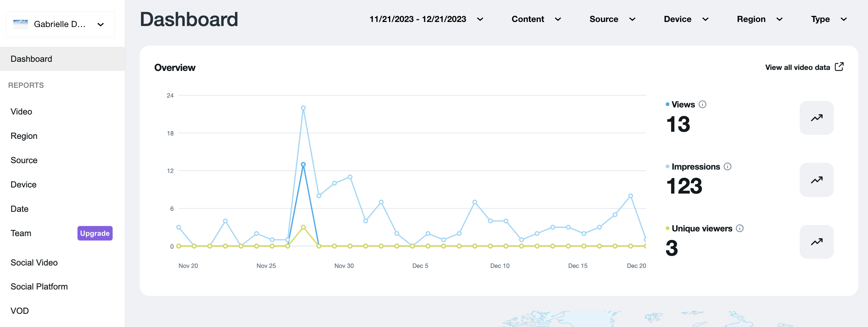Click the Impressions trend chart icon
Screen dimensions: 868x327
(x=816, y=180)
